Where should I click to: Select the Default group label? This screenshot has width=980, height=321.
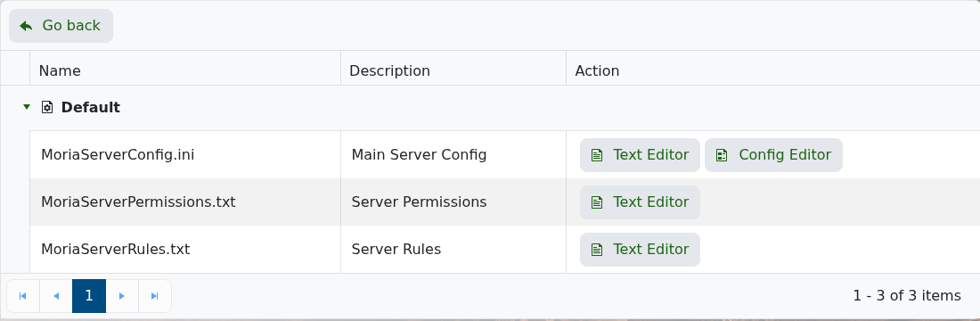[91, 108]
